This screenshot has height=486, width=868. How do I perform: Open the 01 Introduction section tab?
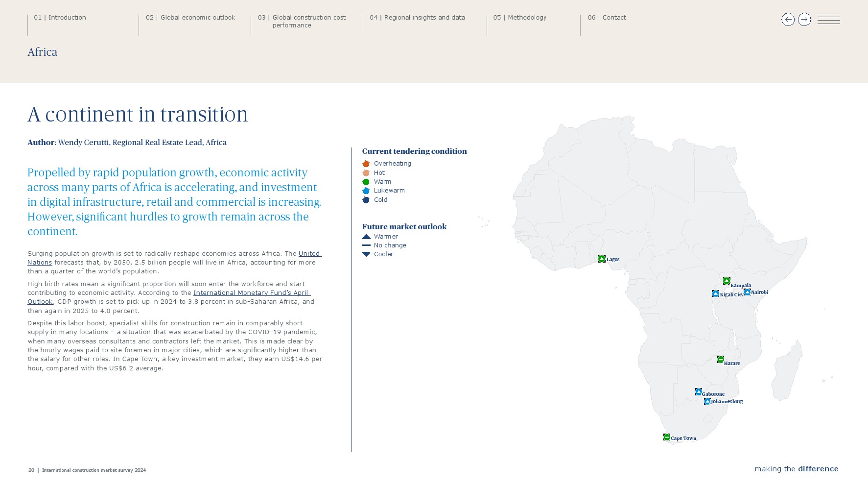tap(67, 18)
